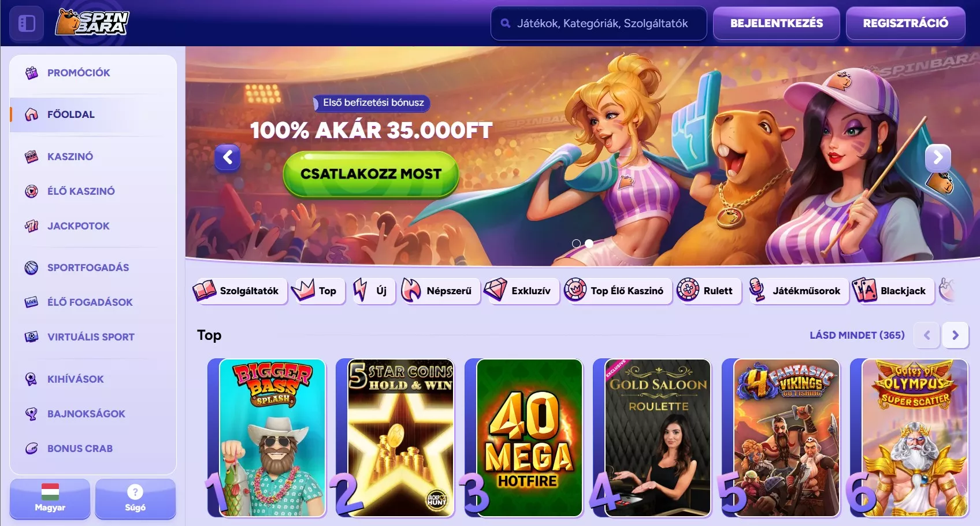The image size is (980, 526).
Task: Collapse the sidebar with the panel icon
Action: pos(27,23)
